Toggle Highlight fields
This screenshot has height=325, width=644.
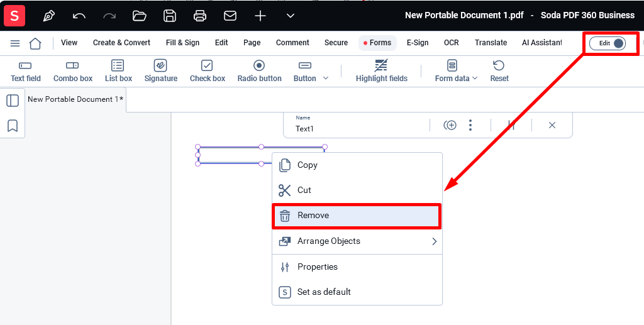[382, 72]
